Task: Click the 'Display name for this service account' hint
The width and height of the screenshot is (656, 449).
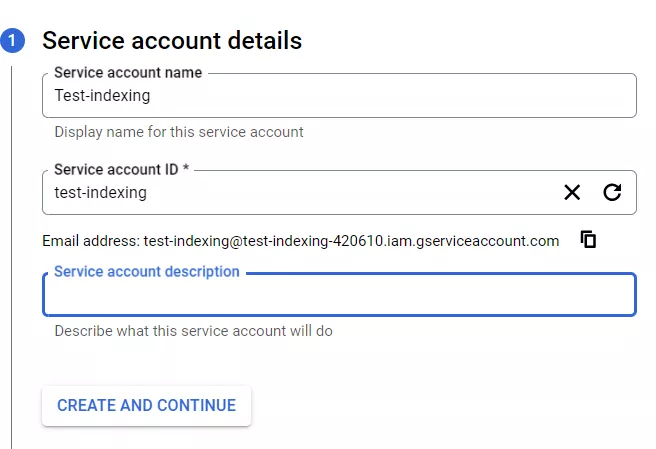Action: (179, 132)
